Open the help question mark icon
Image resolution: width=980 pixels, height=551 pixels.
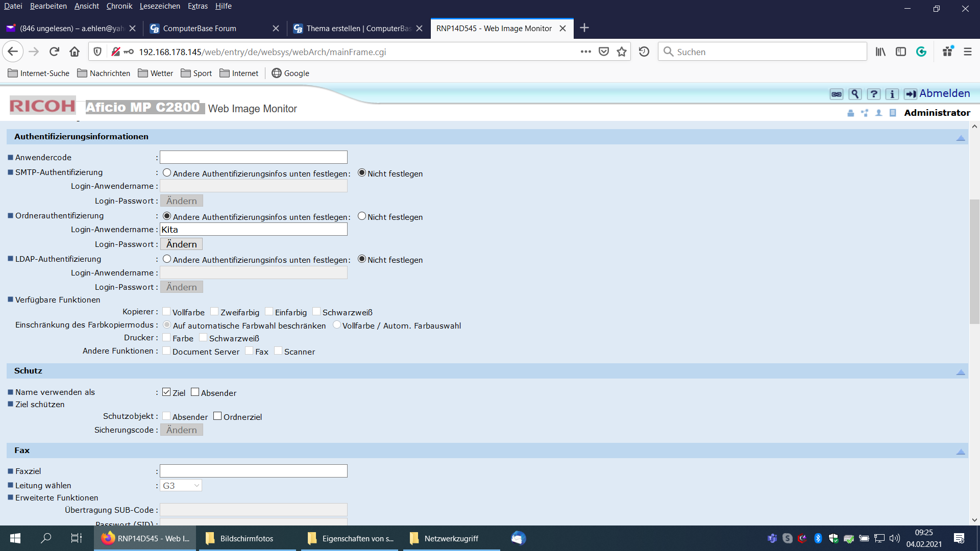click(x=873, y=94)
